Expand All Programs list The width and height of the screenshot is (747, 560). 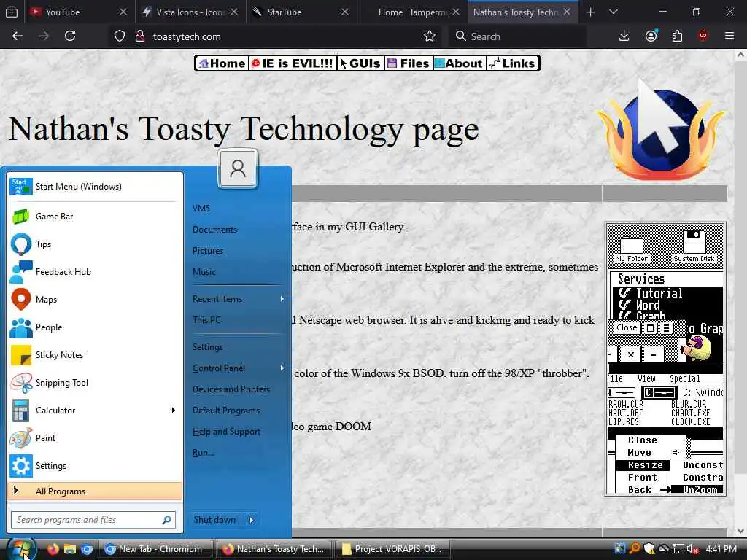95,491
